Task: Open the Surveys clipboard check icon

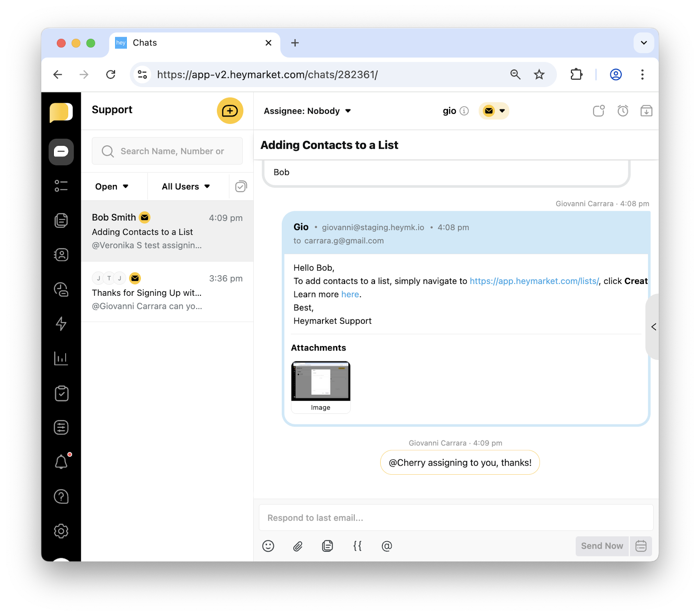Action: [x=61, y=393]
